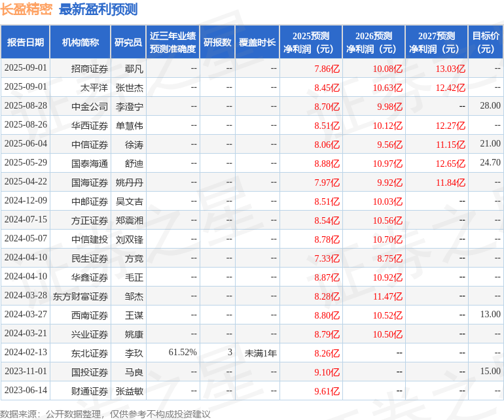Click 2027预测净利润 column header
The width and height of the screenshot is (504, 420).
tap(437, 42)
